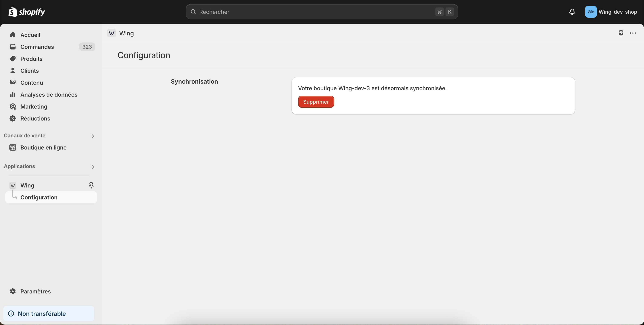Click the Accueil home icon
Image resolution: width=644 pixels, height=325 pixels.
[x=13, y=35]
